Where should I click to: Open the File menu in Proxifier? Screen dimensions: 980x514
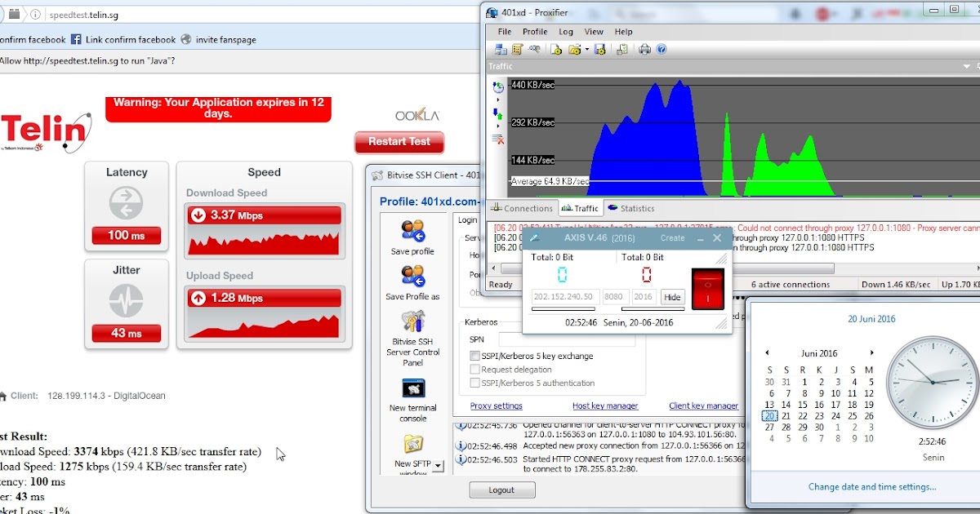(x=505, y=32)
